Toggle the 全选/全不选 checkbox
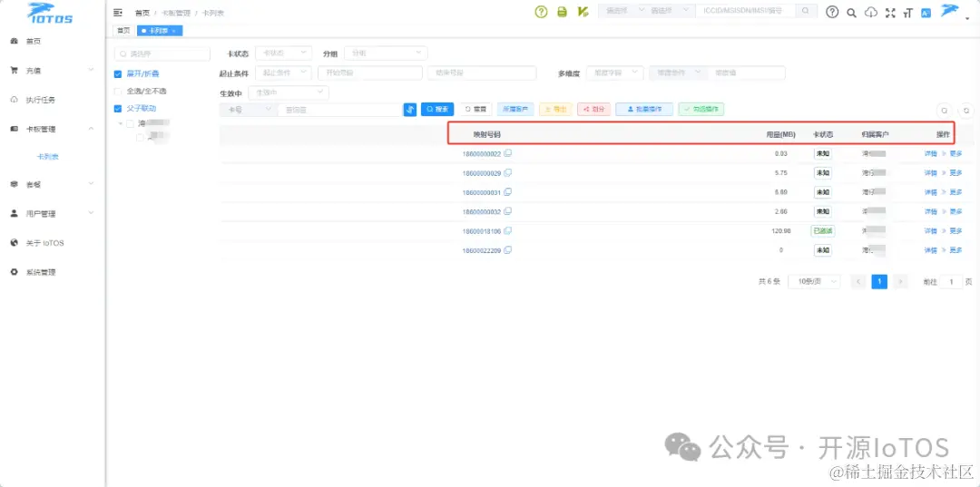 (117, 92)
